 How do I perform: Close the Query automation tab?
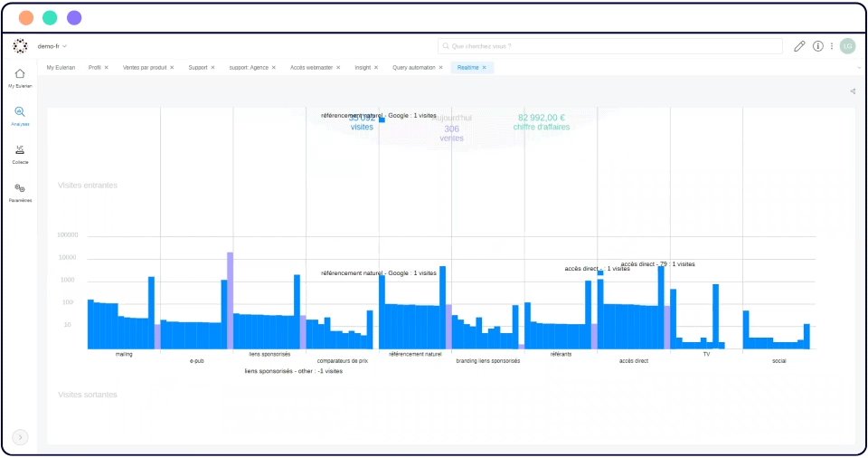click(440, 68)
